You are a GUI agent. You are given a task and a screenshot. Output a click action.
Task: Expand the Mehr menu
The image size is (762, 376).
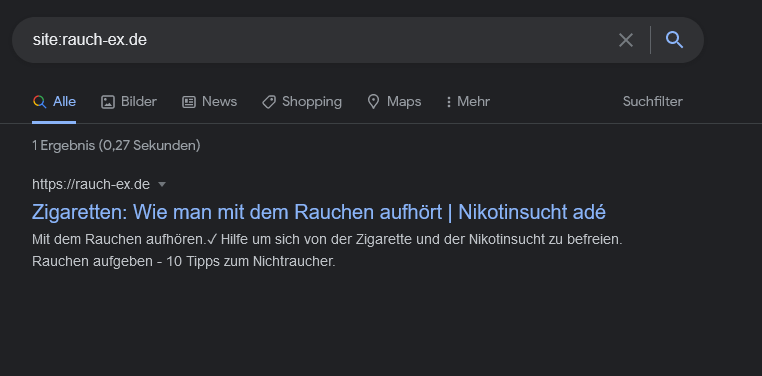[468, 102]
